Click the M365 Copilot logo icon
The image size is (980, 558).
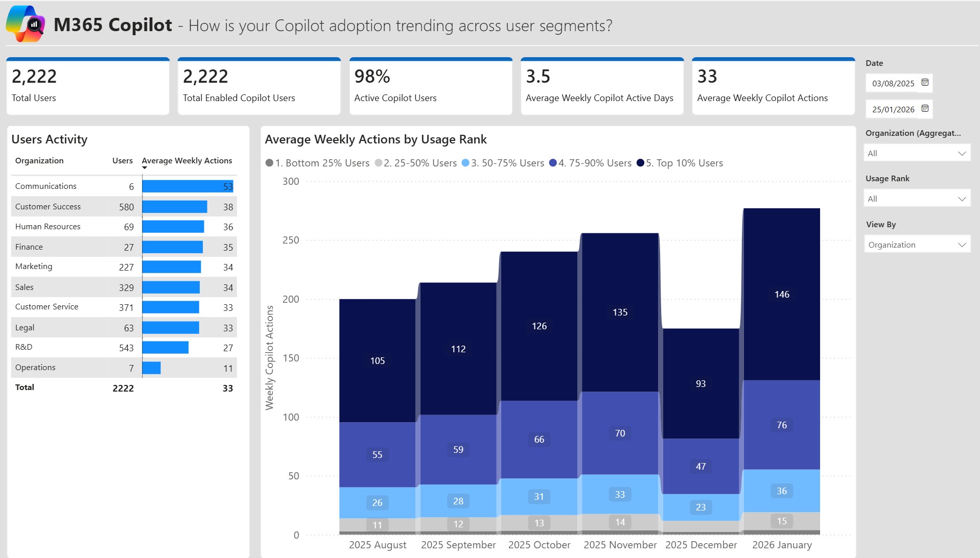26,24
